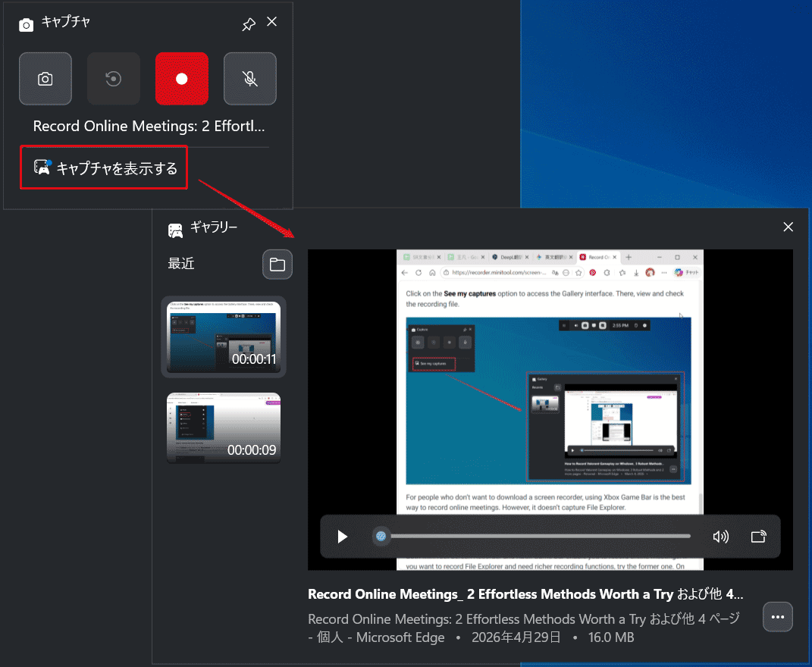Click the video title 'Record Online Meetings_ 2 Effortless...'
Viewport: 812px width, 667px height.
525,594
